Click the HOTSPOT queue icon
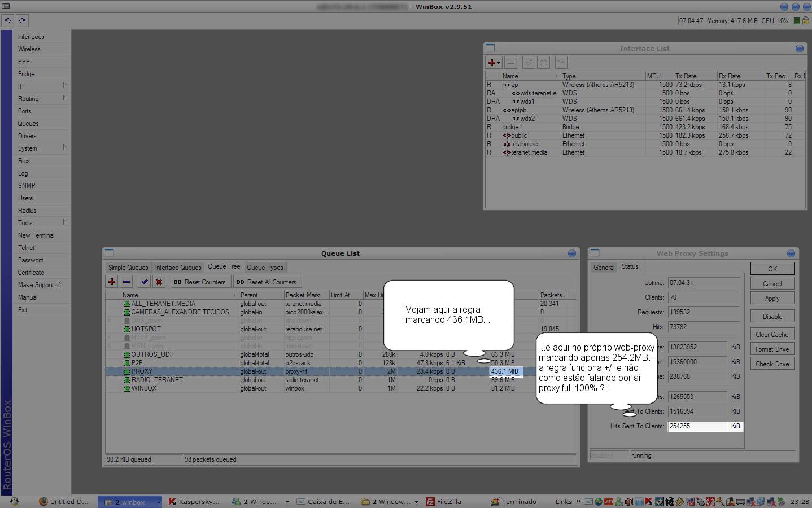This screenshot has height=508, width=812. 127,329
